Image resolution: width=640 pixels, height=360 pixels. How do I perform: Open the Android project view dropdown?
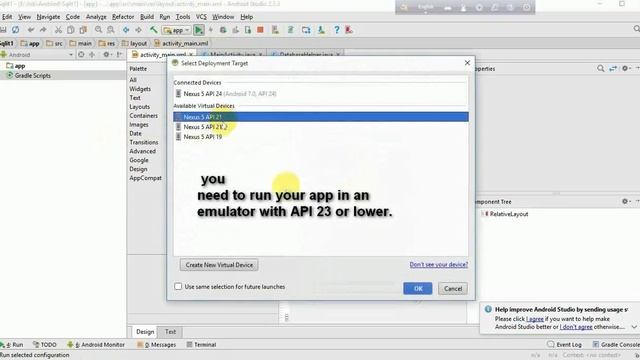[37, 54]
